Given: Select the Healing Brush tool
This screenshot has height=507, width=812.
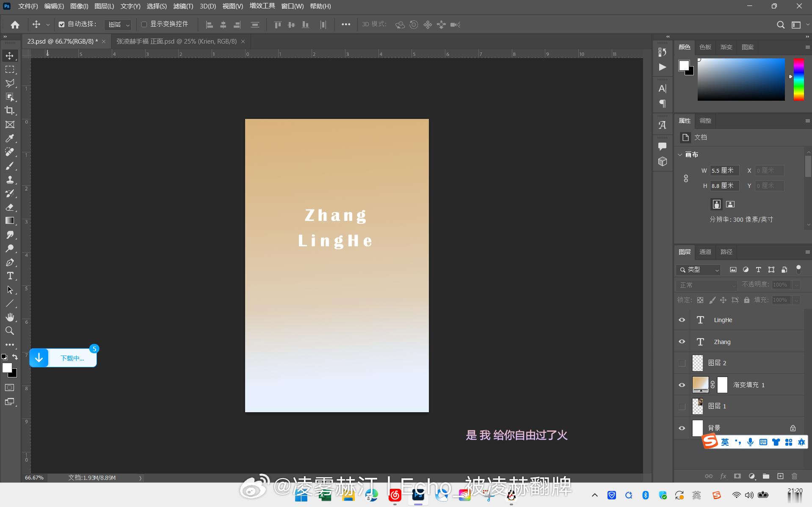Looking at the screenshot, I should [x=10, y=152].
